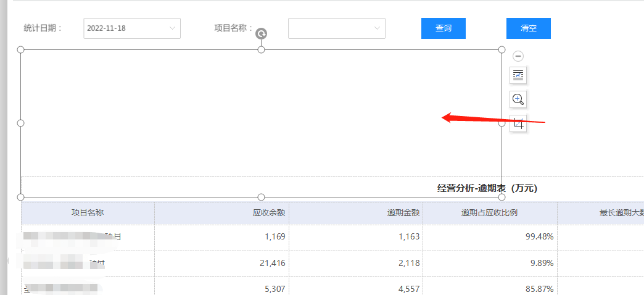Viewport: 644px width, 295px height.
Task: Click the 逾期金额 column header
Action: (x=403, y=213)
